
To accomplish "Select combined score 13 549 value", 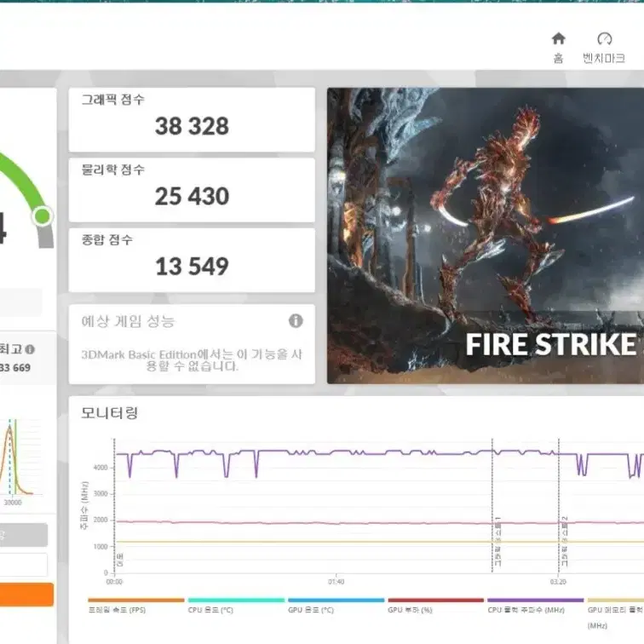I will click(192, 266).
